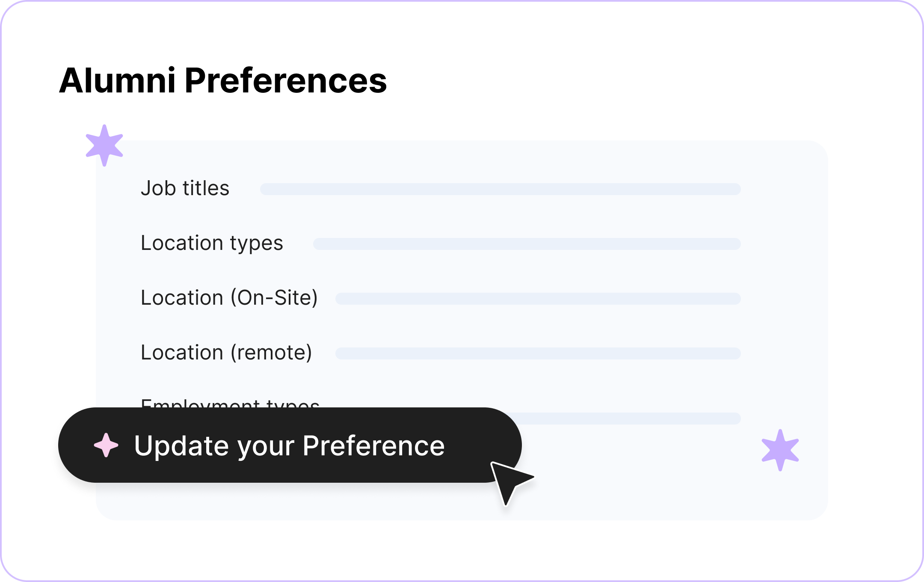The width and height of the screenshot is (924, 582).
Task: Click the word 'Preference' on the dark button
Action: click(x=373, y=446)
